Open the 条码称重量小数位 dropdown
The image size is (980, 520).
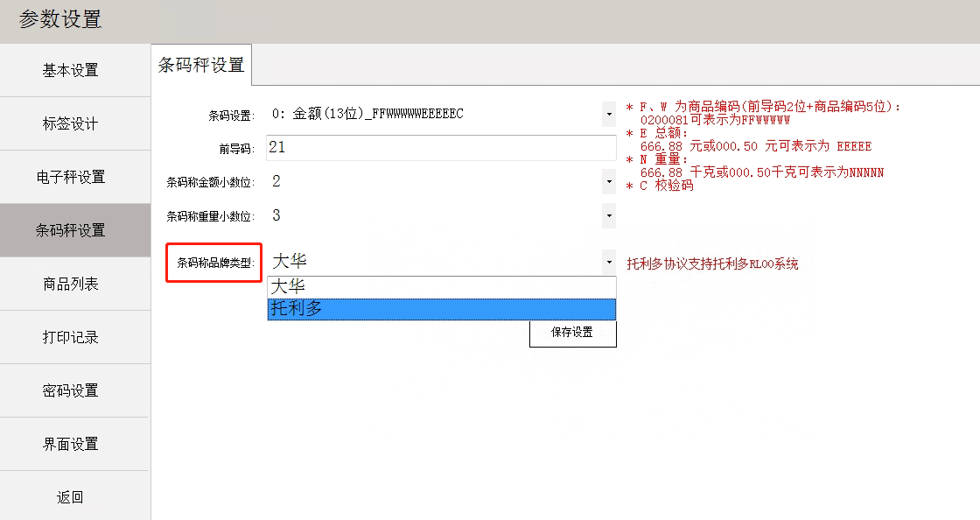click(x=608, y=215)
